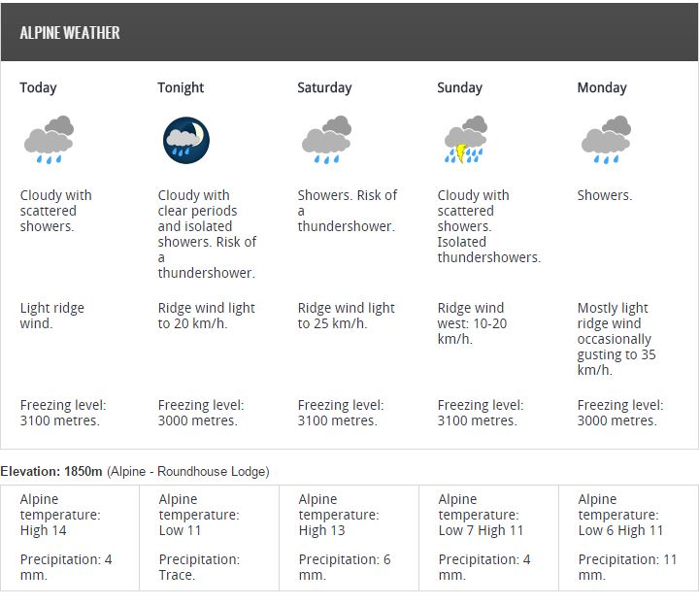Select Sunday's isolated thundershowers description
The width and height of the screenshot is (700, 605).
[x=489, y=250]
